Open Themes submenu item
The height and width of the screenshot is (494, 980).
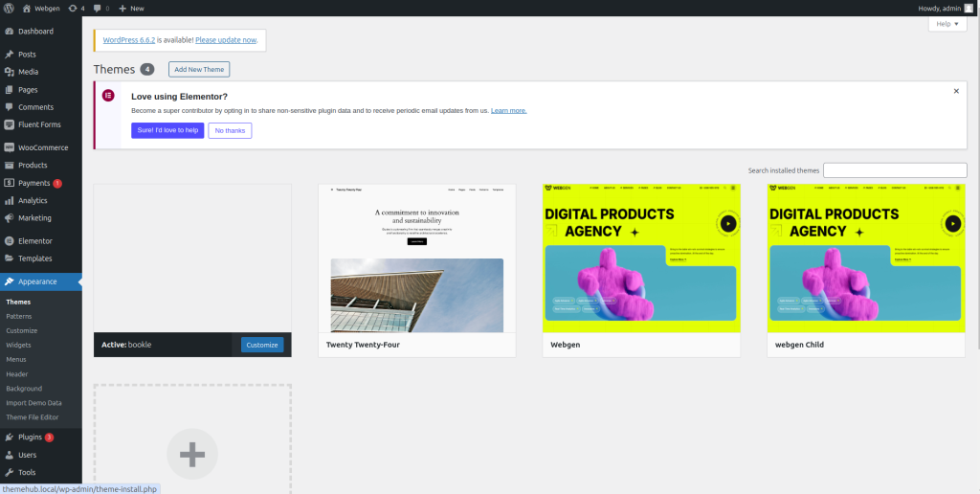coord(18,302)
